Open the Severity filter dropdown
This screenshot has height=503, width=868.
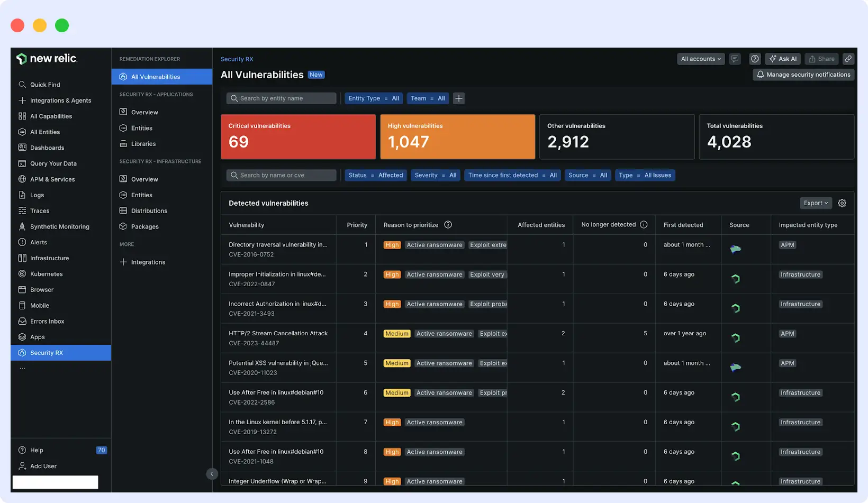tap(435, 175)
